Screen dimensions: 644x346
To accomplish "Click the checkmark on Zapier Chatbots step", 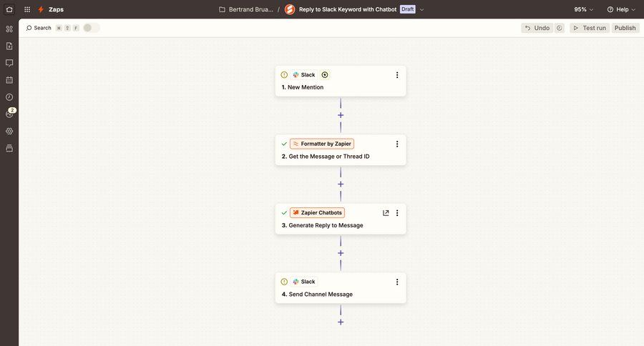I will tap(284, 212).
